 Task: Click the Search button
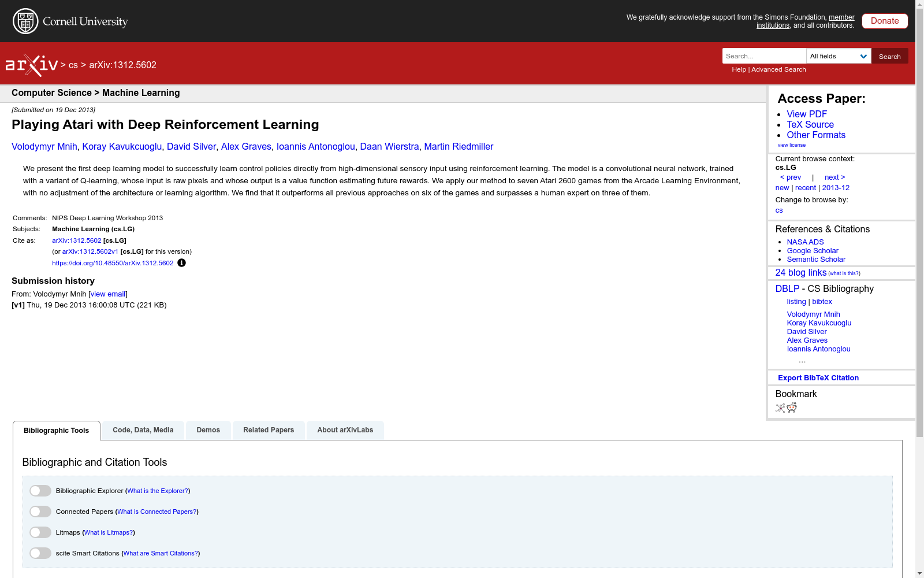(x=890, y=56)
